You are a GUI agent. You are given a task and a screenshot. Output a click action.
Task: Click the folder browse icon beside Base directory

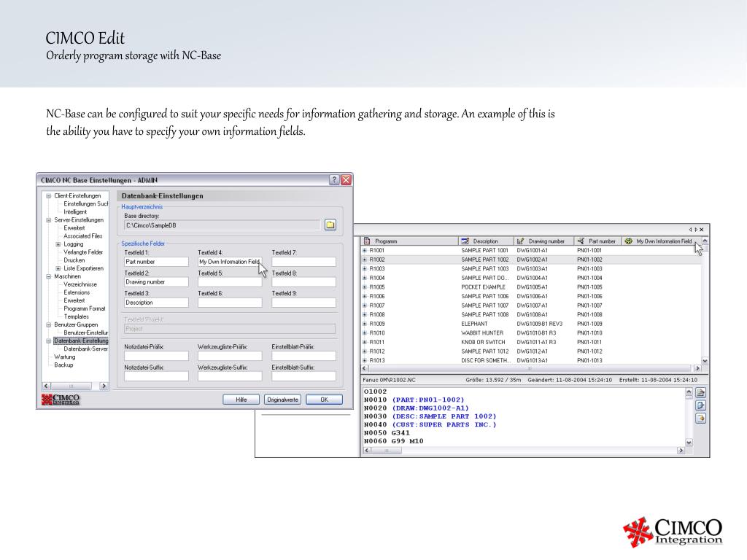(x=330, y=225)
